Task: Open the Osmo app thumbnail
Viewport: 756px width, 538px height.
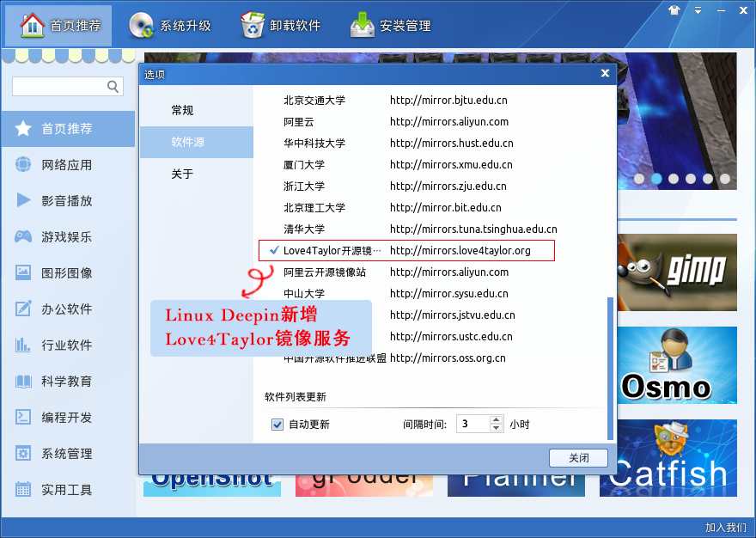Action: tap(677, 364)
